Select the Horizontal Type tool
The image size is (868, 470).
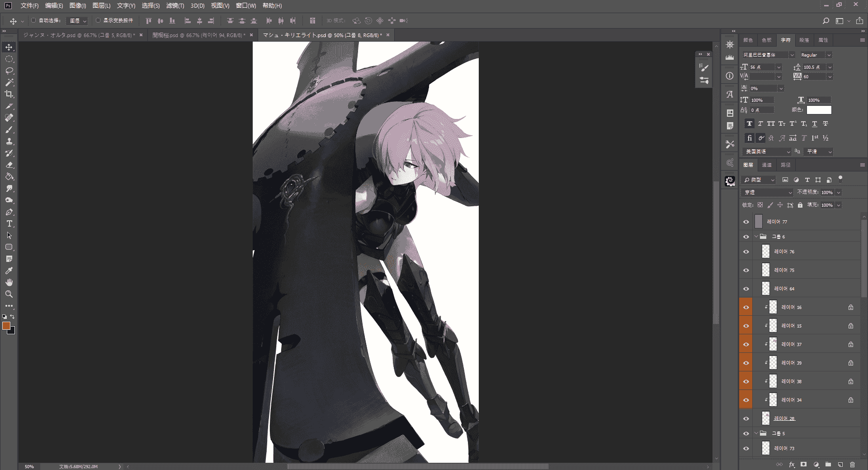[x=9, y=223]
